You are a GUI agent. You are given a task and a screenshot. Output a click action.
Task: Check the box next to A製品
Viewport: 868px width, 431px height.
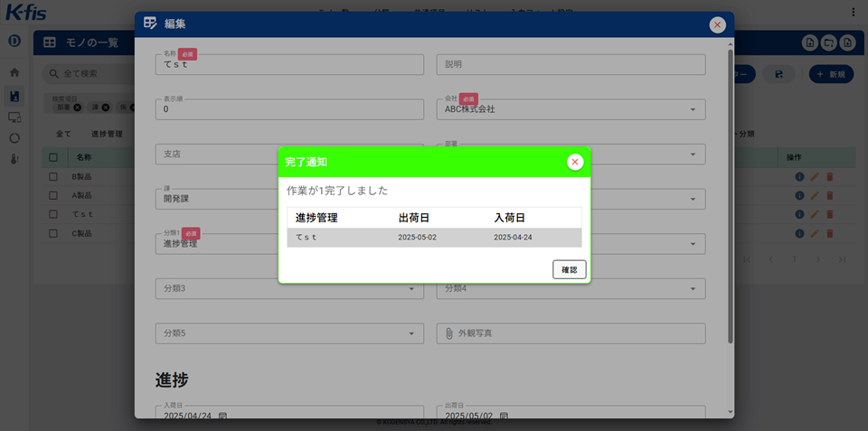click(x=53, y=195)
